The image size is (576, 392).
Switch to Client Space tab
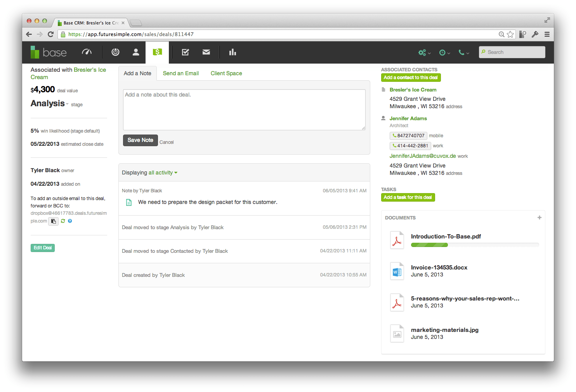(226, 73)
